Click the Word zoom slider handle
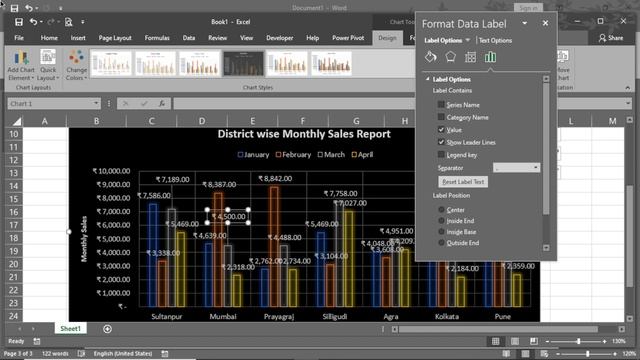640x360 pixels. point(588,353)
